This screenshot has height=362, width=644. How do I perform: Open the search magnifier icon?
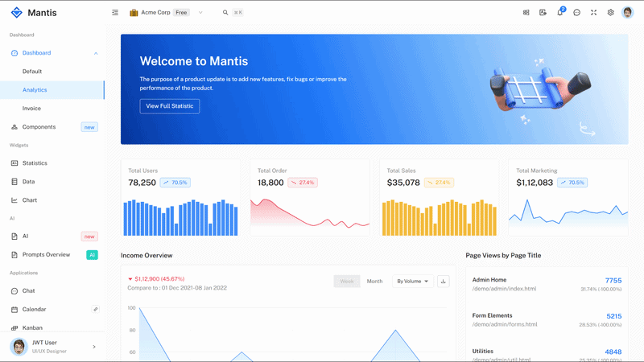225,12
